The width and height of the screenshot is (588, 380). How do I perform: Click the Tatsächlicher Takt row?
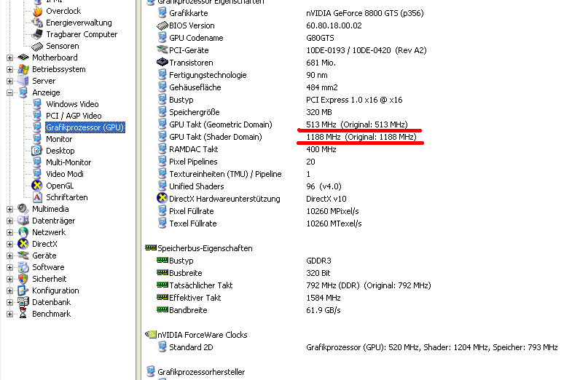click(294, 285)
